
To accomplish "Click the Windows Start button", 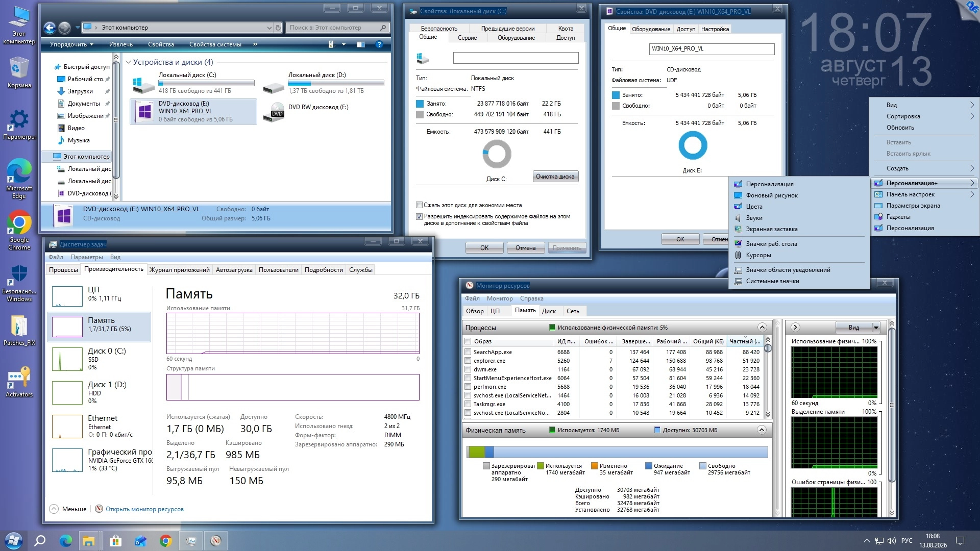I will click(13, 540).
